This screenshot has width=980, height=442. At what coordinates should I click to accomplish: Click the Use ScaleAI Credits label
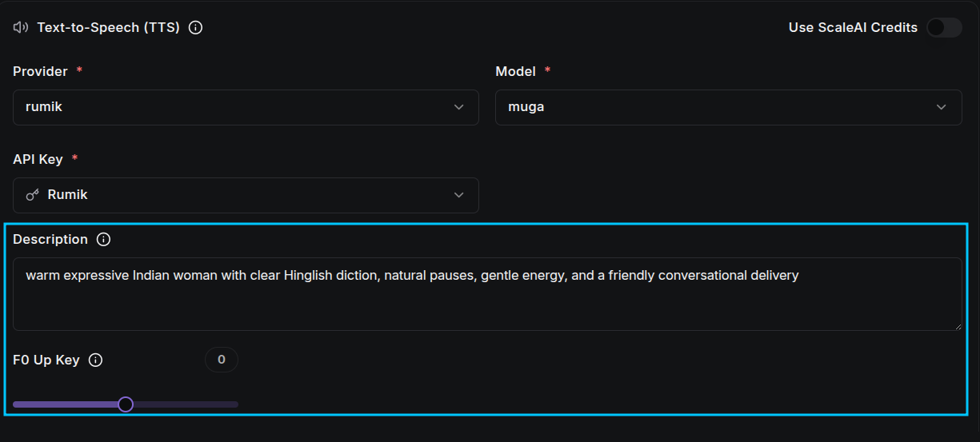point(853,27)
